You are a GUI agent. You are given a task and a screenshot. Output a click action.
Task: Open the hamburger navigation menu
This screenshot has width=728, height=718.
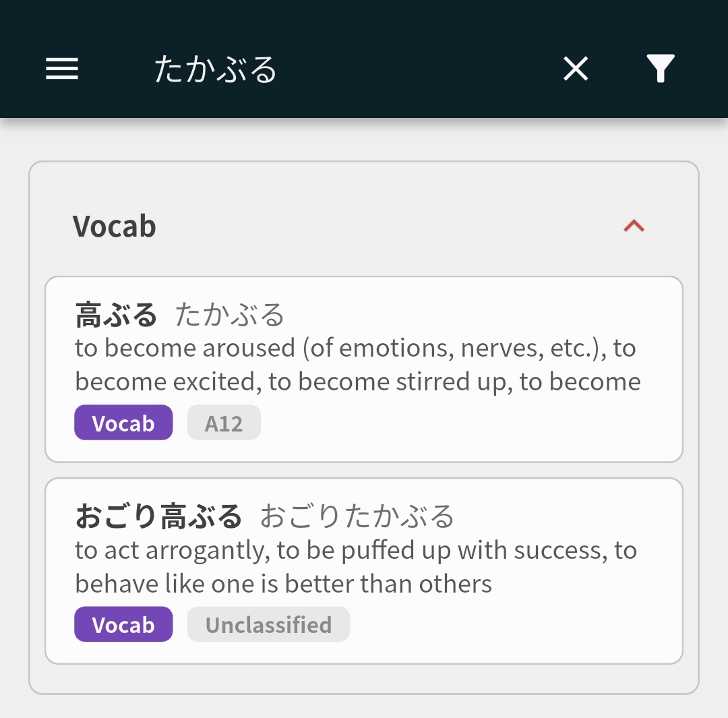[62, 69]
